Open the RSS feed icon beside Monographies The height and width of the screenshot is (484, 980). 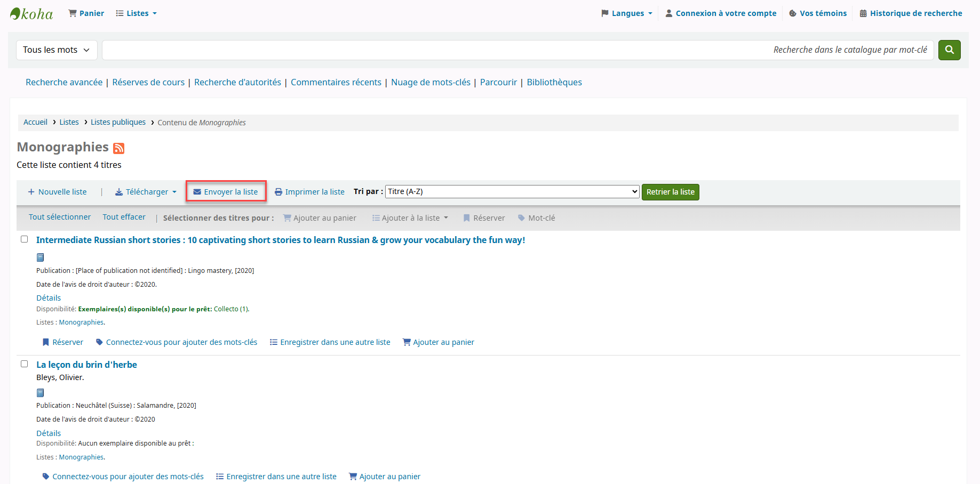[118, 148]
